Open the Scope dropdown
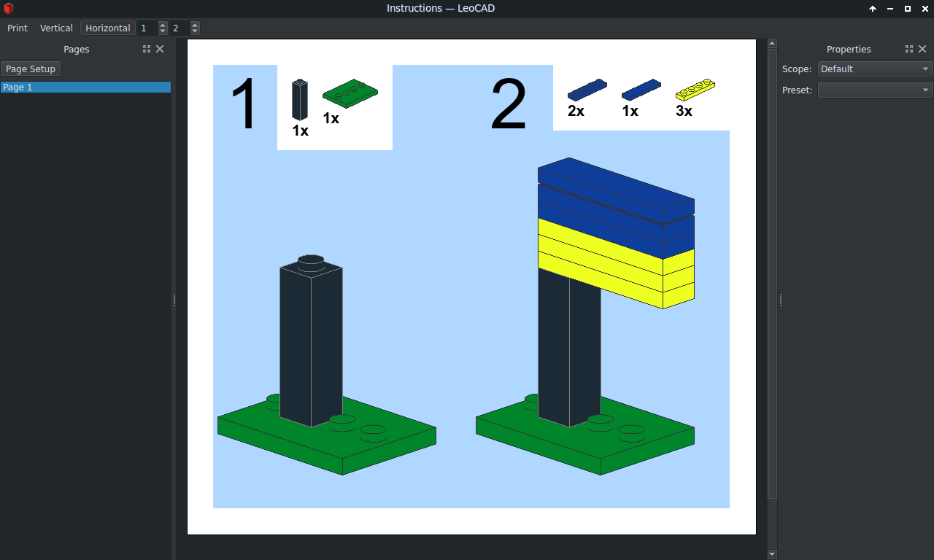Screen dimensions: 934x560 coord(875,69)
